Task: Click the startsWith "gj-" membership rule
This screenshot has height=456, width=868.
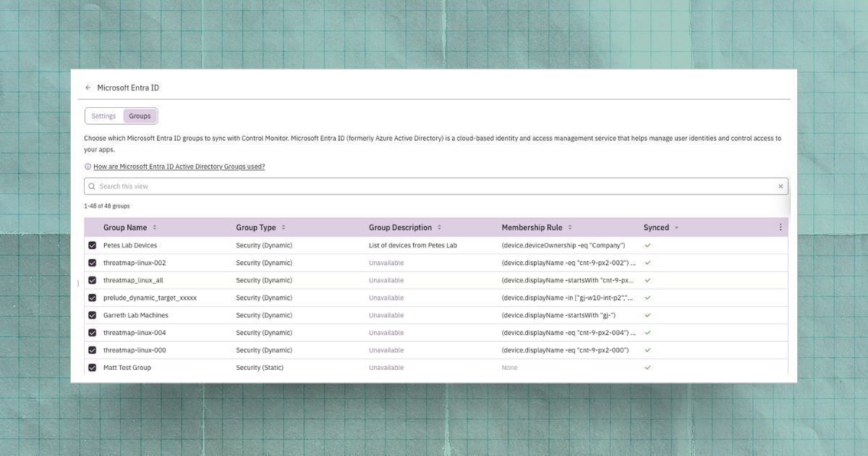Action: (x=558, y=315)
